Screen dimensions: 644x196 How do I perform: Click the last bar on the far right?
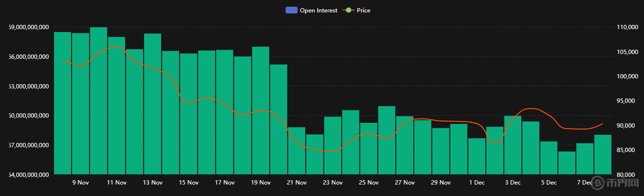click(x=602, y=154)
